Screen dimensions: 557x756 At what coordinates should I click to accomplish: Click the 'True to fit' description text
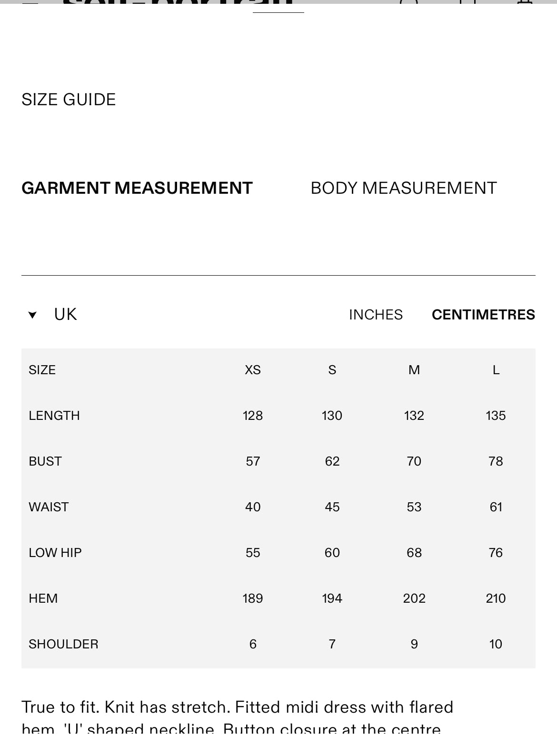[237, 707]
